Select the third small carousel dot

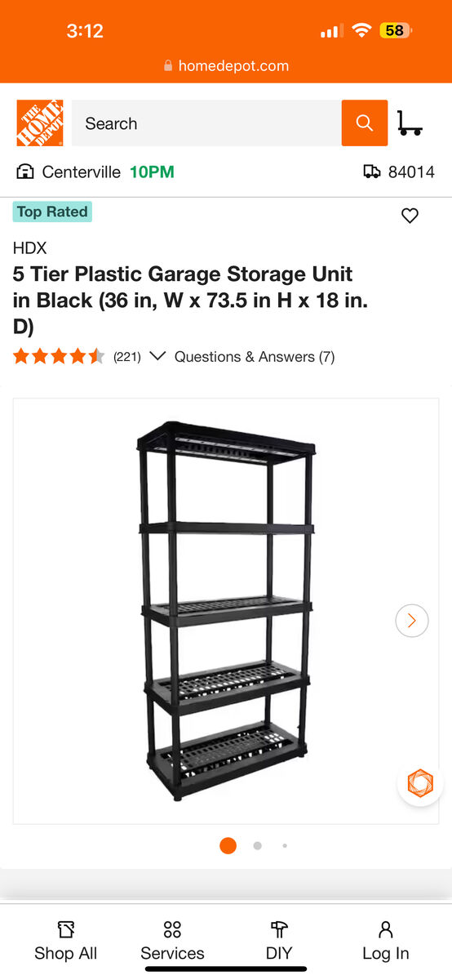pyautogui.click(x=285, y=845)
